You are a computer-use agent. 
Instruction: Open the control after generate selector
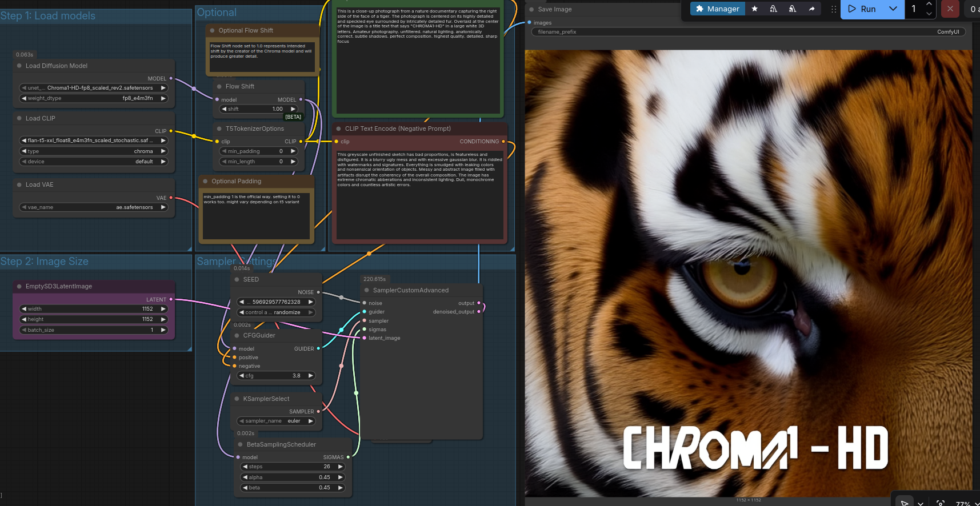tap(276, 312)
